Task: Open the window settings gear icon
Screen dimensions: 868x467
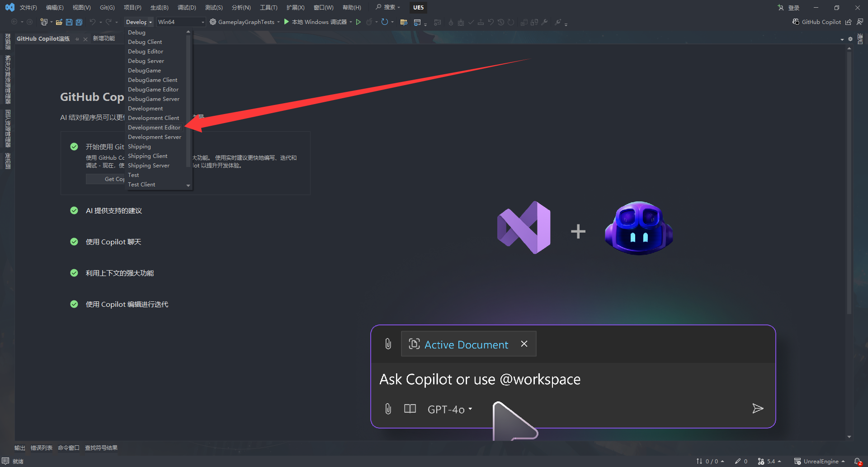Action: click(850, 39)
